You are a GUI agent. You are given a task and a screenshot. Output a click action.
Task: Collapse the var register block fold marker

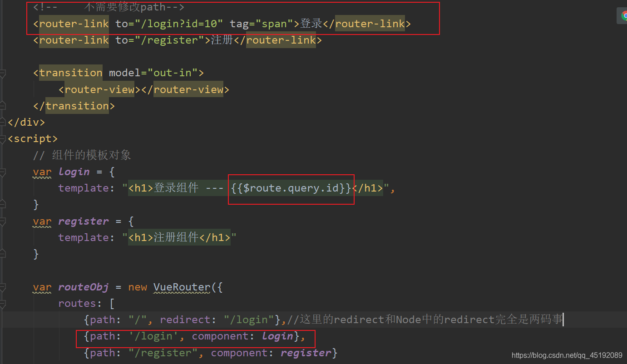[3, 221]
